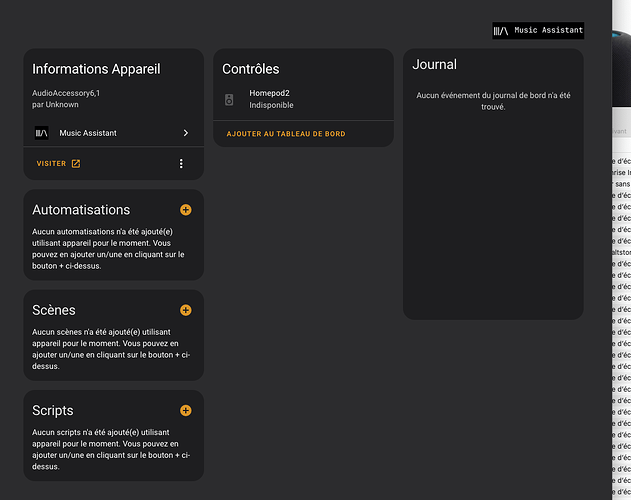Viewport: 631px width, 500px height.
Task: Click the Music Assistant integration icon in device info
Action: tap(41, 133)
